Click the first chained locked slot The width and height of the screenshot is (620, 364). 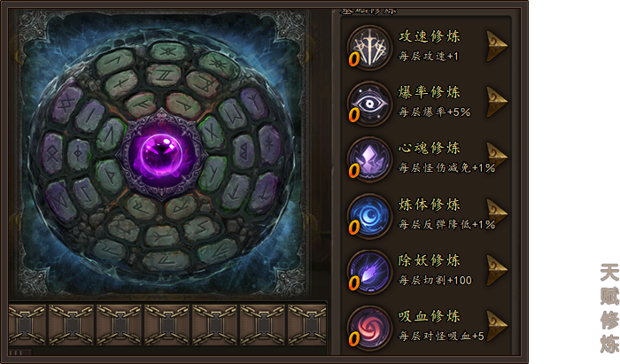tap(27, 325)
